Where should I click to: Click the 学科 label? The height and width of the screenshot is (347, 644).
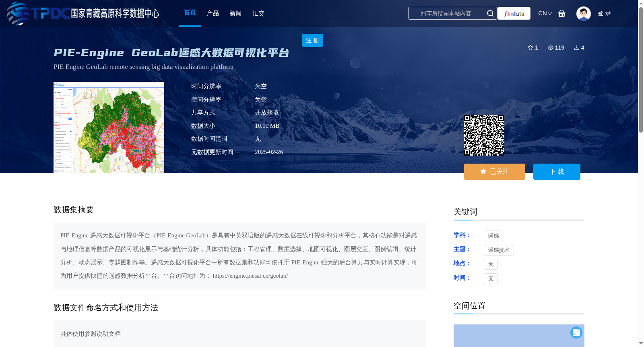tap(462, 235)
